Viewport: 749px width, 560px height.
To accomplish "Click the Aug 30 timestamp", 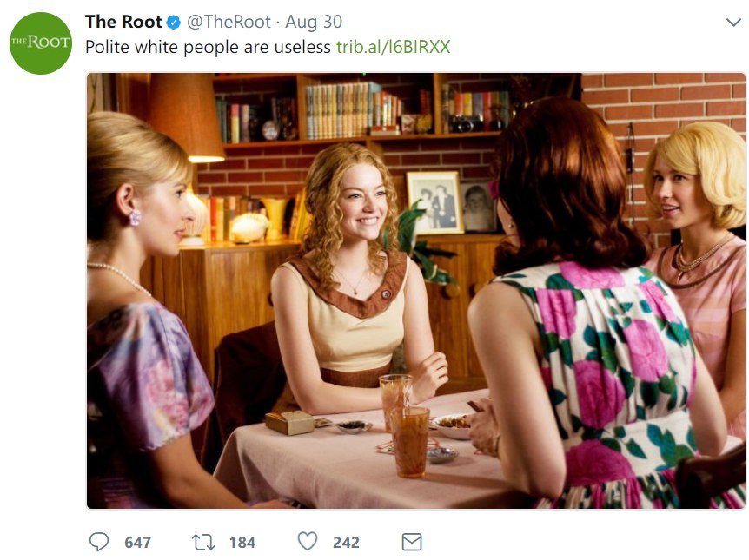I will tap(314, 22).
